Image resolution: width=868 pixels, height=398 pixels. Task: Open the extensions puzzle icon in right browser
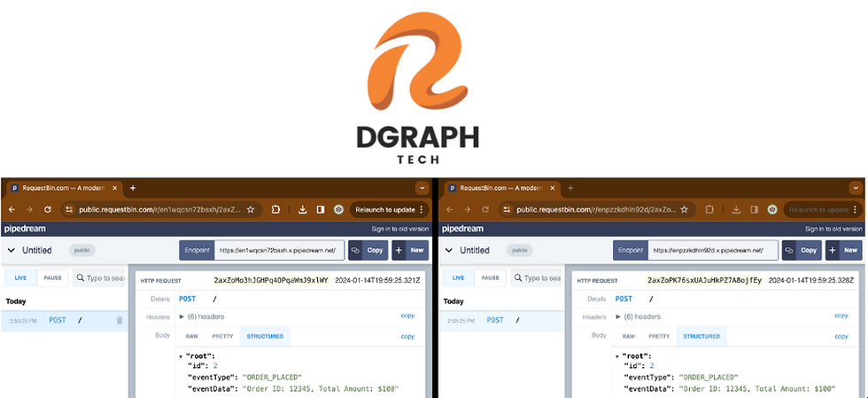pyautogui.click(x=709, y=209)
